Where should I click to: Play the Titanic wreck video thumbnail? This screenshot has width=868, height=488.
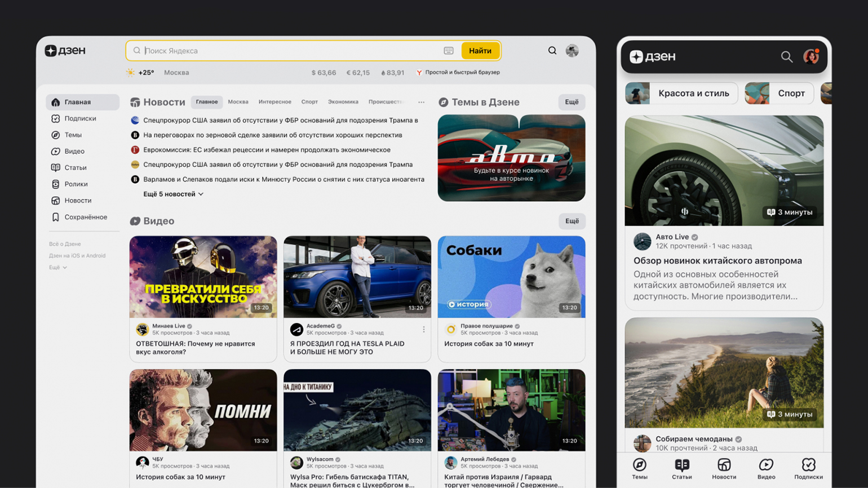[357, 410]
